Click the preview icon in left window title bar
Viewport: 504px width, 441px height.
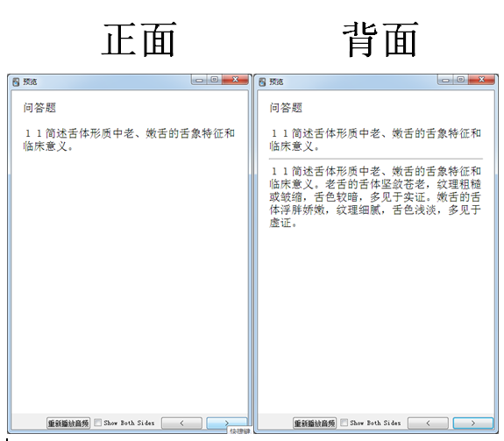coord(16,82)
